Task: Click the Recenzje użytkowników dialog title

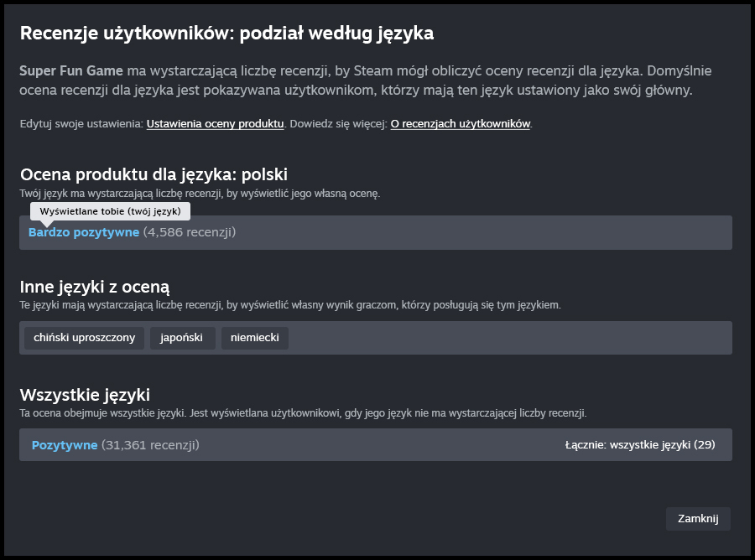Action: (226, 34)
